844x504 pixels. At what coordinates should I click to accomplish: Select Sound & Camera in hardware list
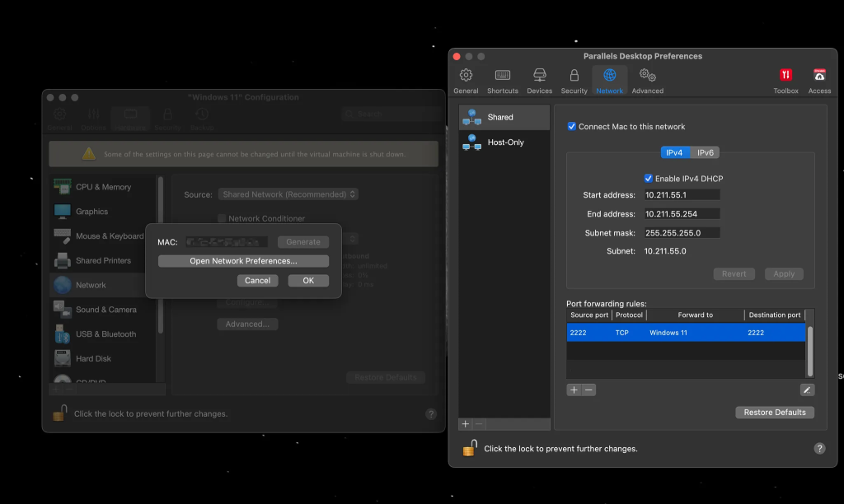tap(103, 310)
